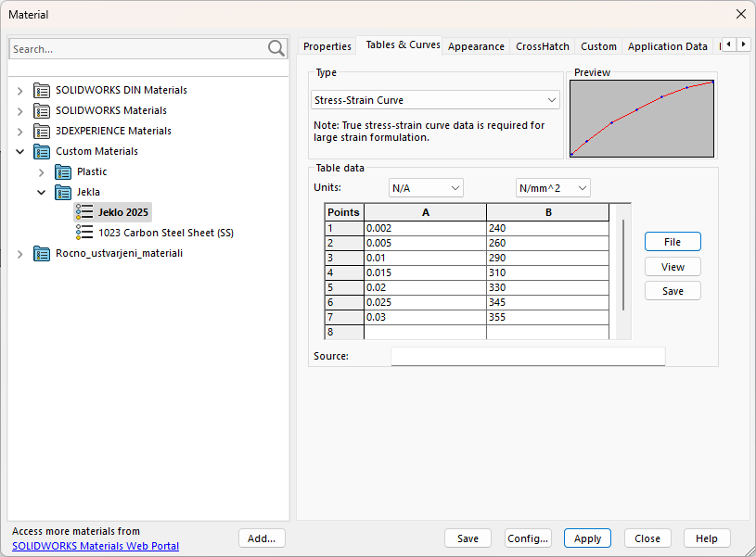Click cell B with value 355
The image size is (756, 557).
pos(547,317)
